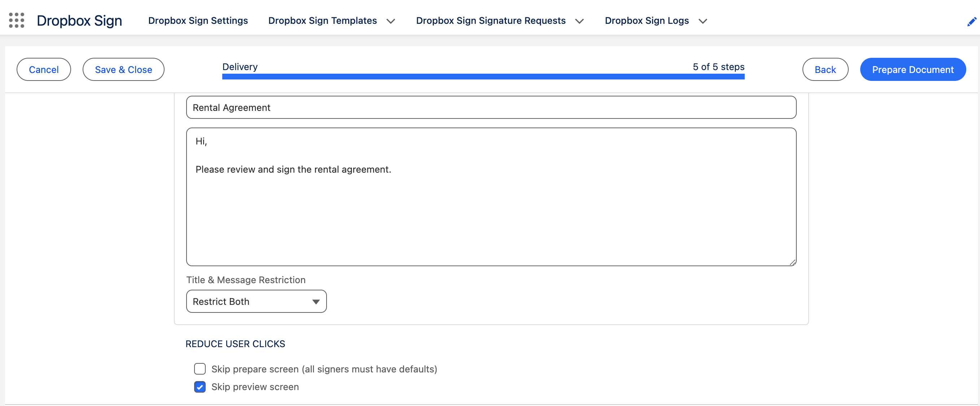
Task: Switch to Dropbox Sign Signature Requests tab
Action: pyautogui.click(x=490, y=21)
